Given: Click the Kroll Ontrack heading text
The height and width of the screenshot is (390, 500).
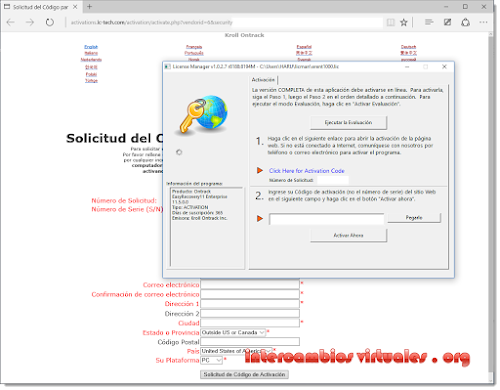Looking at the screenshot, I should click(x=244, y=35).
